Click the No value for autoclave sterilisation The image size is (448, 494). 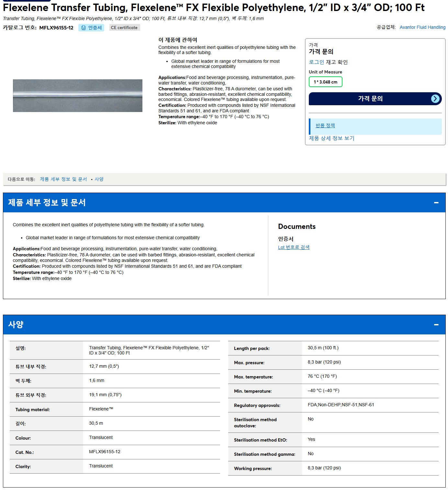tap(310, 419)
